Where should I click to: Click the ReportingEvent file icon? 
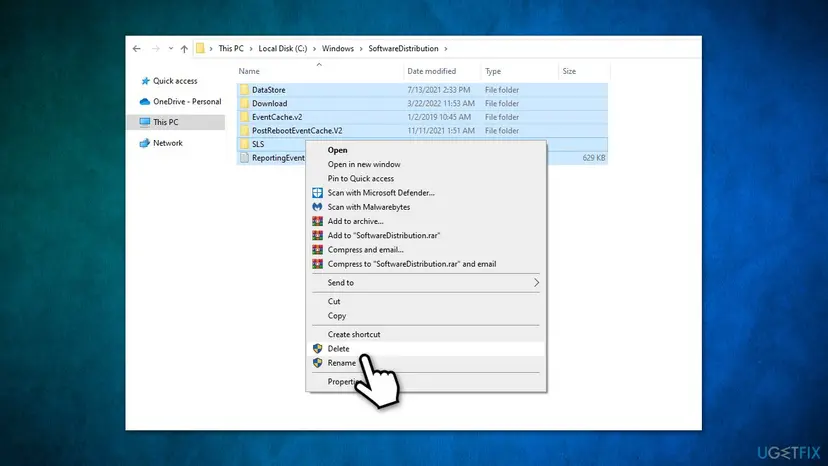tap(244, 158)
